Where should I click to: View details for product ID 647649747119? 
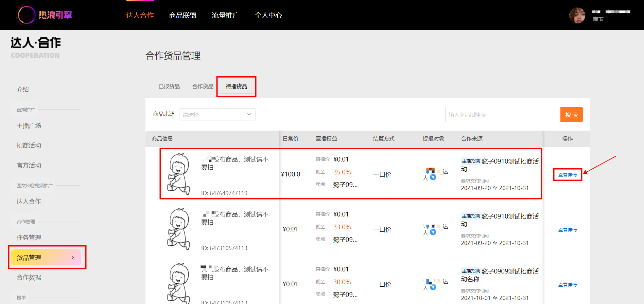point(568,175)
